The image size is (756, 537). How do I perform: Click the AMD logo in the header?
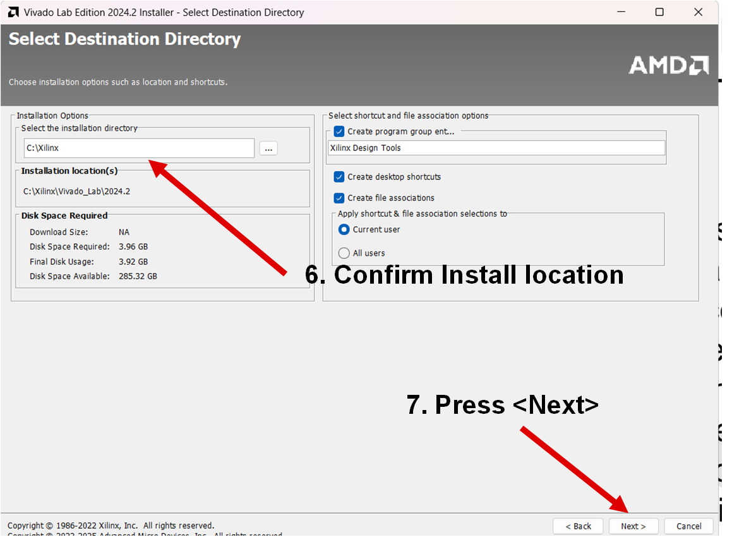pos(668,65)
